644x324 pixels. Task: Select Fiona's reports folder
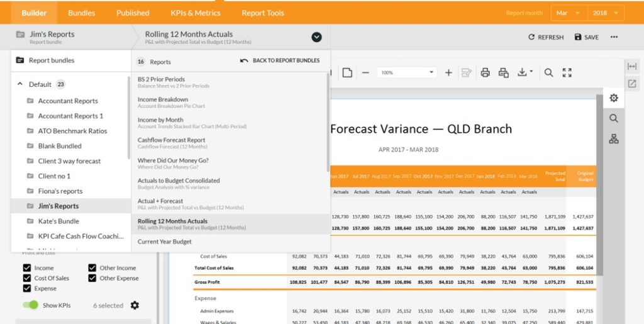click(x=70, y=191)
